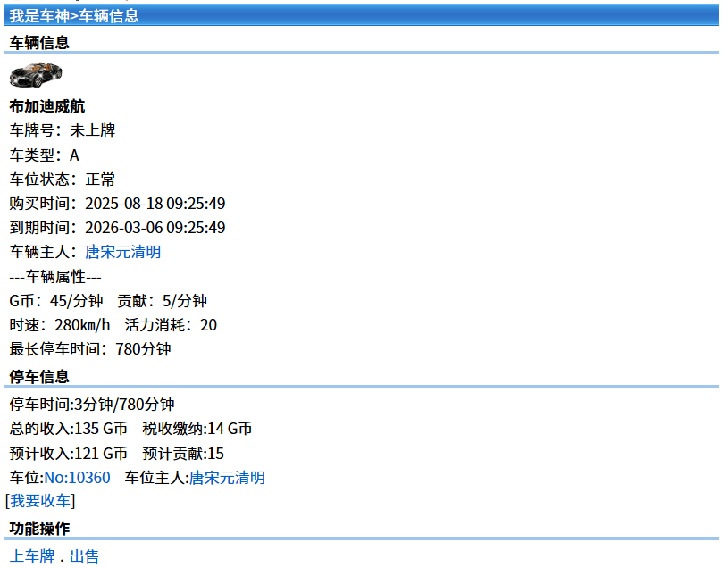Click the 停车时间 3分钟/780分钟 line
Viewport: 728px width, 568px height.
(x=92, y=405)
